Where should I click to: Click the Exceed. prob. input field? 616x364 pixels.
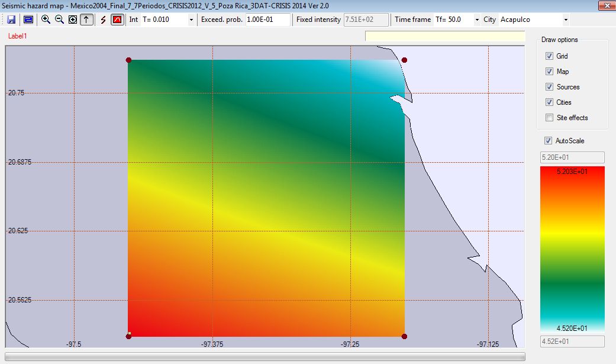[x=267, y=20]
